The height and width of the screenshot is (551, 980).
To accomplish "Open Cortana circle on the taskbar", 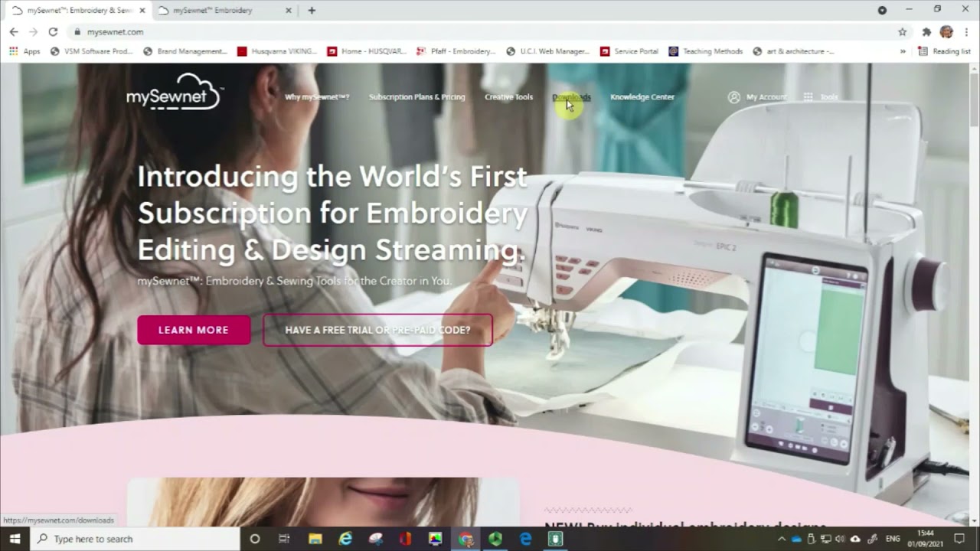I will (x=255, y=539).
